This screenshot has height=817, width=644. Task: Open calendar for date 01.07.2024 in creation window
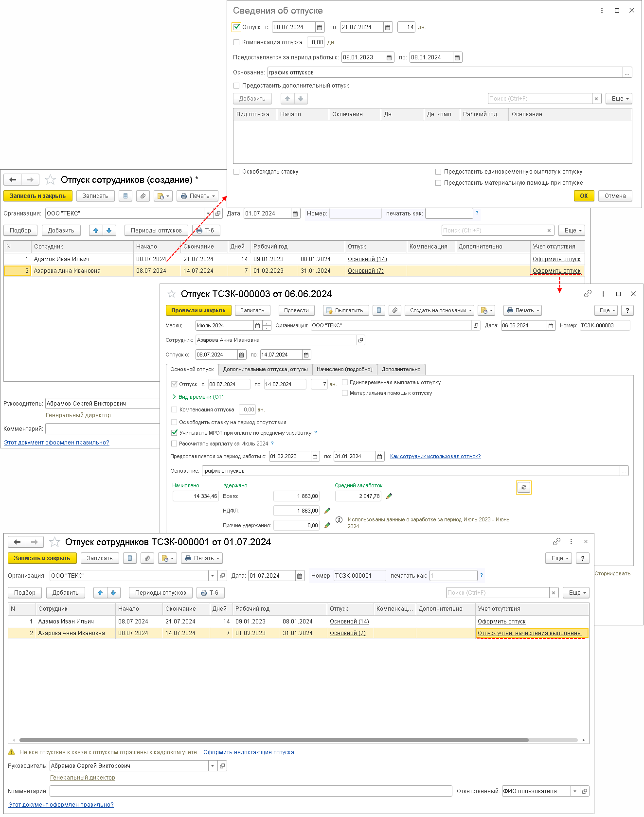pos(295,213)
